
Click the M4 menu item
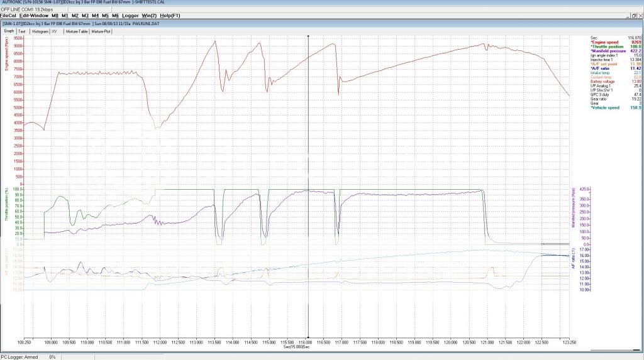[95, 15]
